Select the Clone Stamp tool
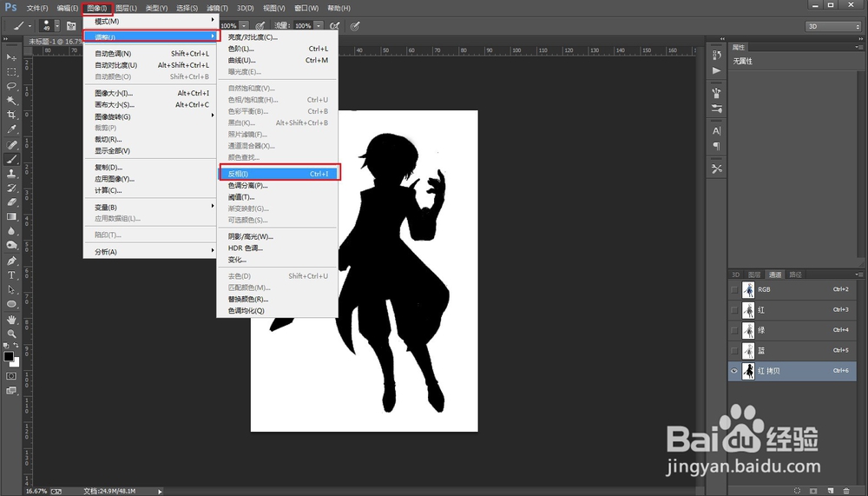Image resolution: width=868 pixels, height=496 pixels. point(11,174)
